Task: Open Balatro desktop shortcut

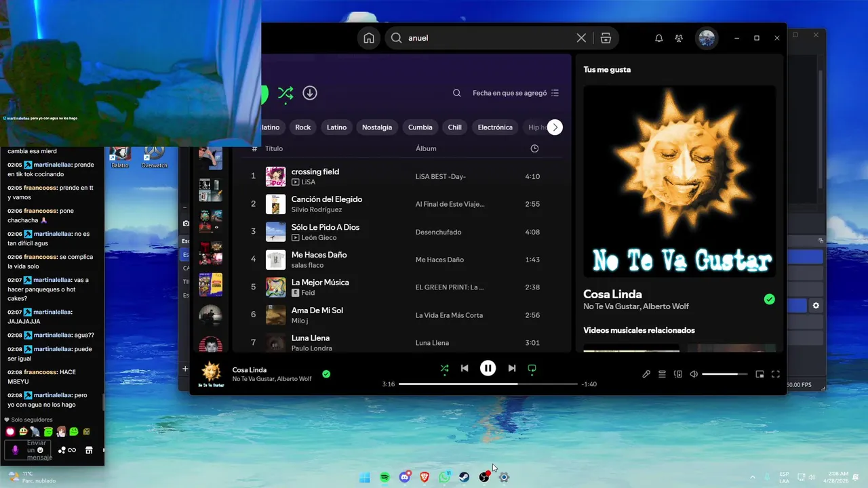Action: pos(120,157)
